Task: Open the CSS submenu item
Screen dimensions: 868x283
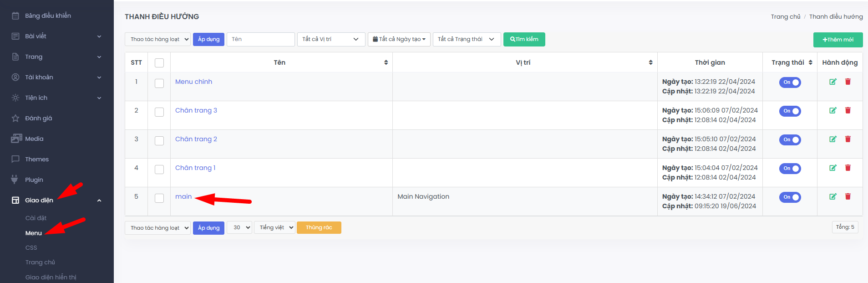Action: click(x=31, y=247)
